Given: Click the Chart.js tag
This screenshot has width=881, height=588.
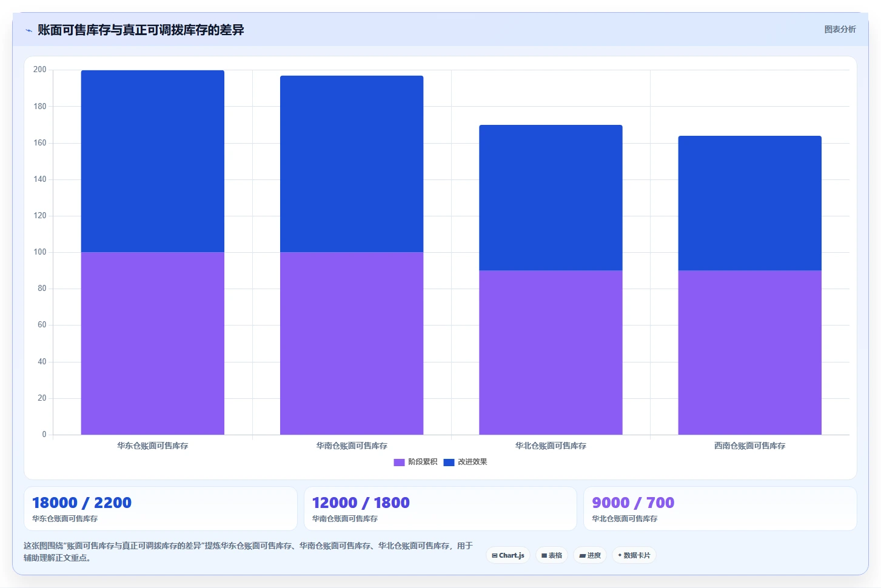Looking at the screenshot, I should point(508,555).
